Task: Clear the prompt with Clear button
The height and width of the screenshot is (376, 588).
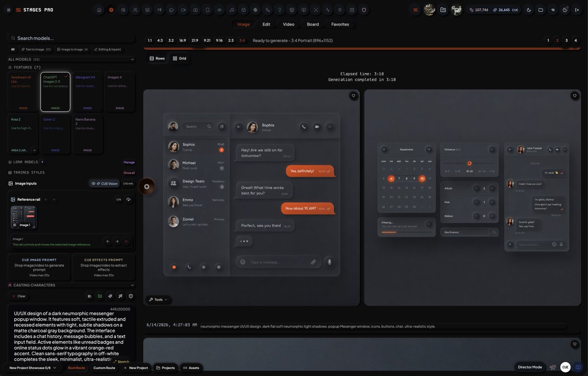Action: click(19, 296)
